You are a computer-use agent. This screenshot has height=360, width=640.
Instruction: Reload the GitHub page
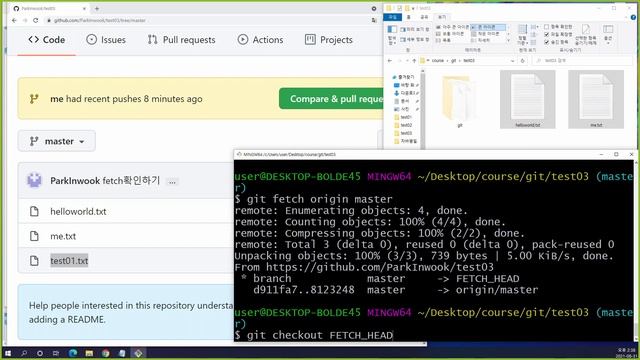[36, 20]
